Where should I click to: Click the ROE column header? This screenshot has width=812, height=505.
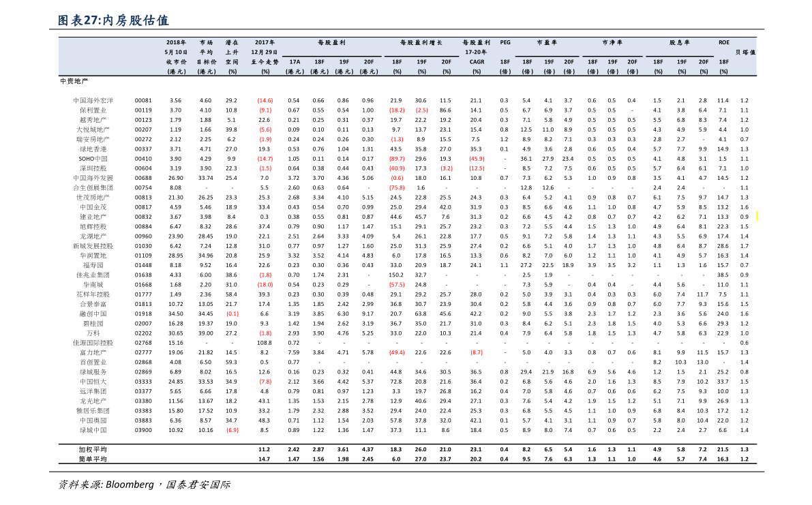click(725, 42)
